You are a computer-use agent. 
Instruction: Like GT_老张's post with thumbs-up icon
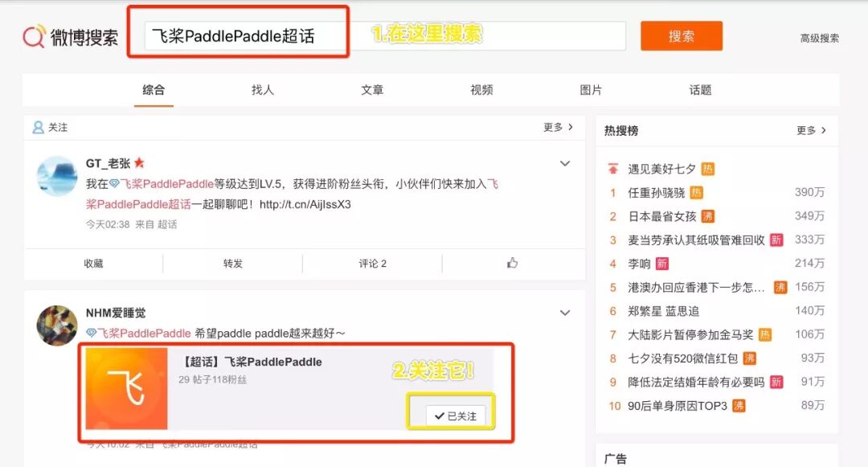point(513,263)
